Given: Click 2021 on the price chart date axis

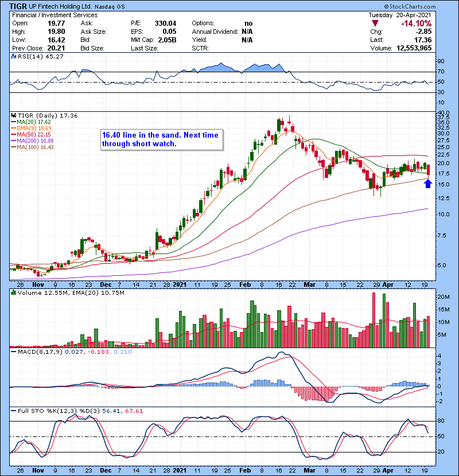Looking at the screenshot, I should click(x=180, y=285).
